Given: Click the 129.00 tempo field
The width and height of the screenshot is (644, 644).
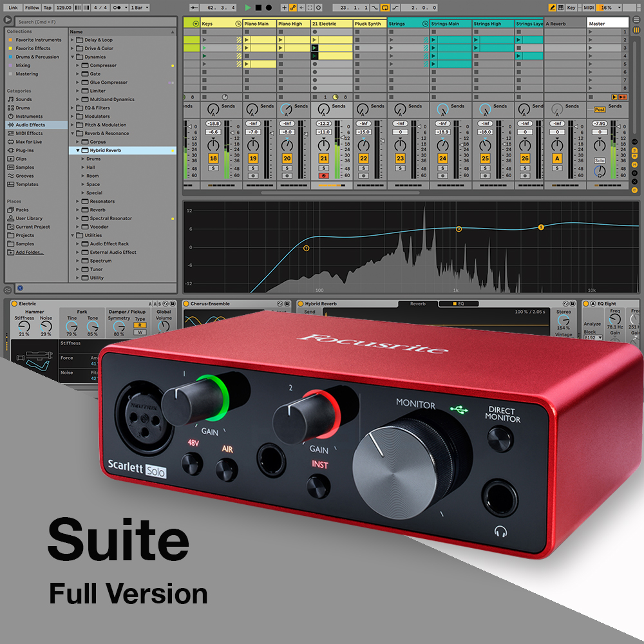Looking at the screenshot, I should pos(64,7).
